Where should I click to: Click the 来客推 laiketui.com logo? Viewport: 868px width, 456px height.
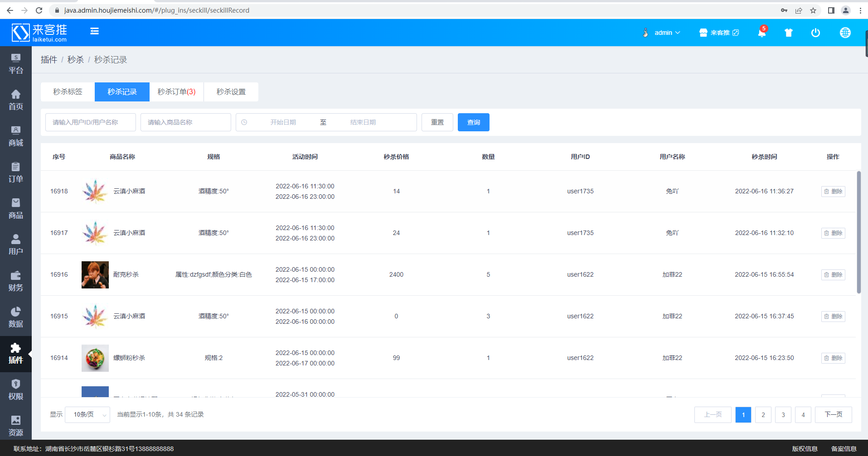coord(39,33)
